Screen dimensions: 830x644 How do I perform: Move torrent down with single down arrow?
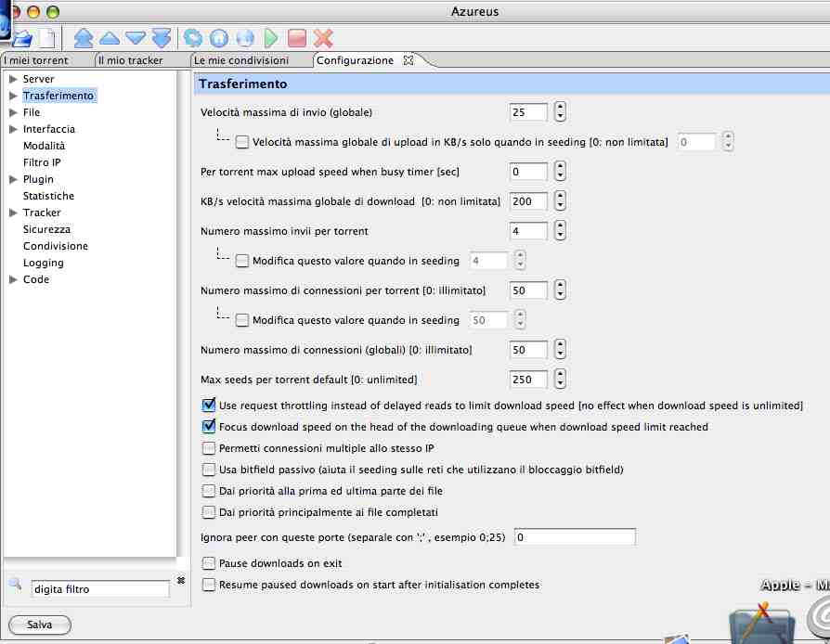[136, 38]
